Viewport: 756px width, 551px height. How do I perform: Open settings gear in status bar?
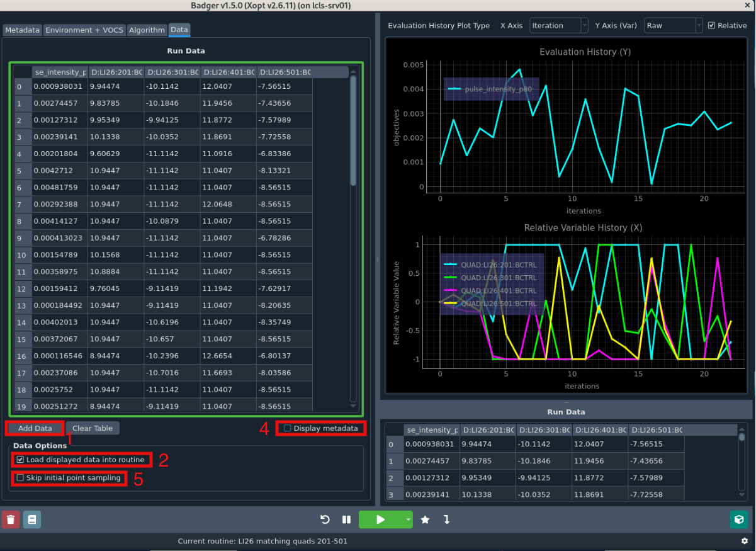[x=745, y=541]
